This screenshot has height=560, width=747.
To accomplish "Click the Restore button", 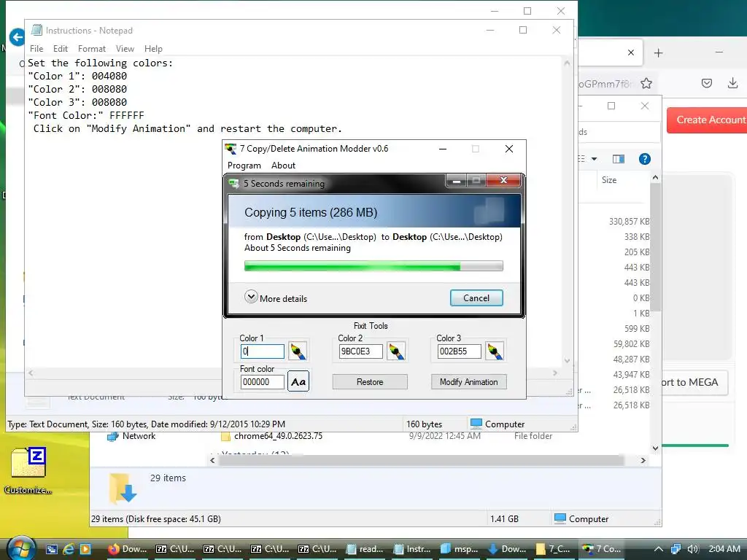I will pos(370,382).
